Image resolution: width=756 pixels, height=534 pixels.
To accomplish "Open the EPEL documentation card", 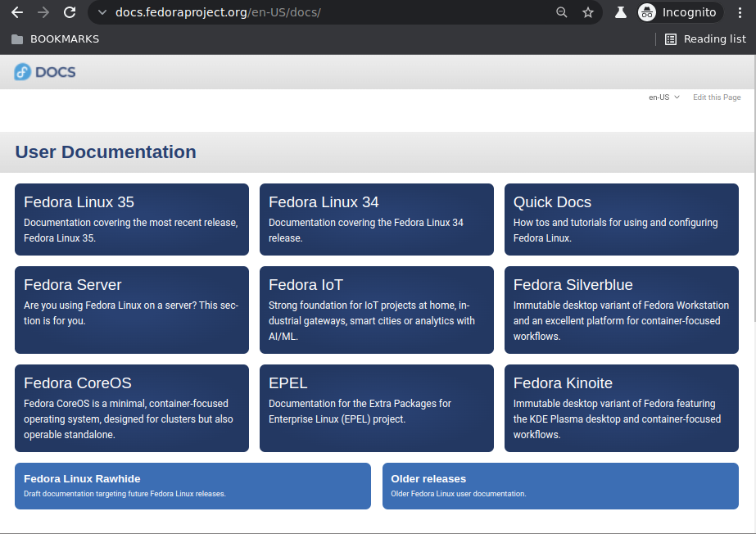I will 377,408.
